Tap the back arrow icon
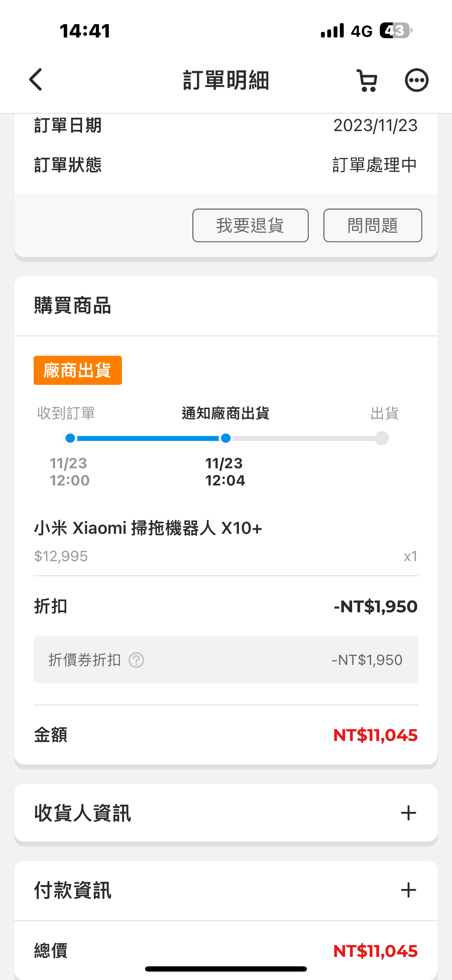The height and width of the screenshot is (980, 452). 36,80
